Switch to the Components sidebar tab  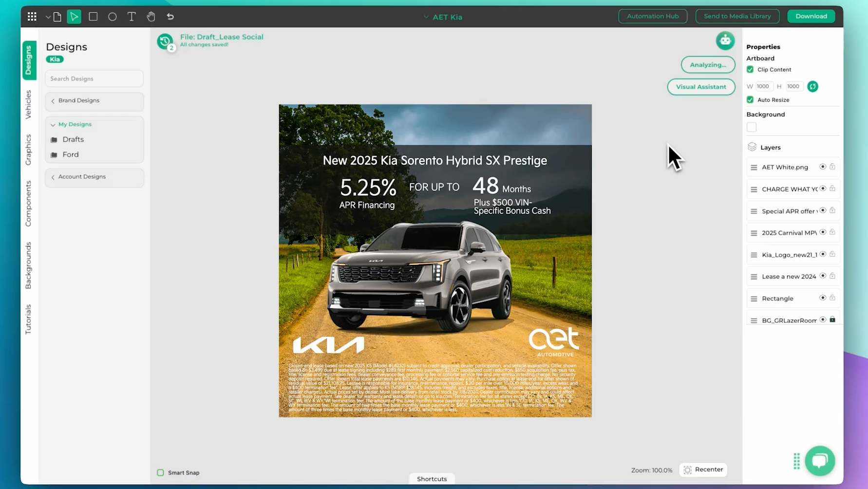pyautogui.click(x=28, y=204)
